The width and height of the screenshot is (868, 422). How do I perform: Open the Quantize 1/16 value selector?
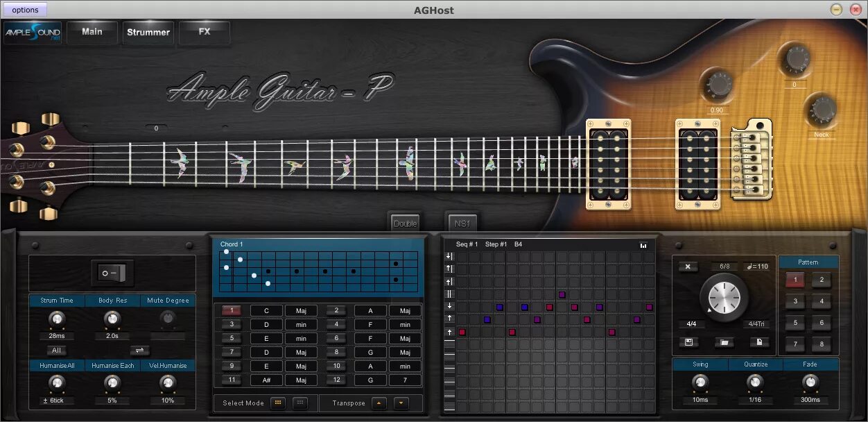[755, 400]
